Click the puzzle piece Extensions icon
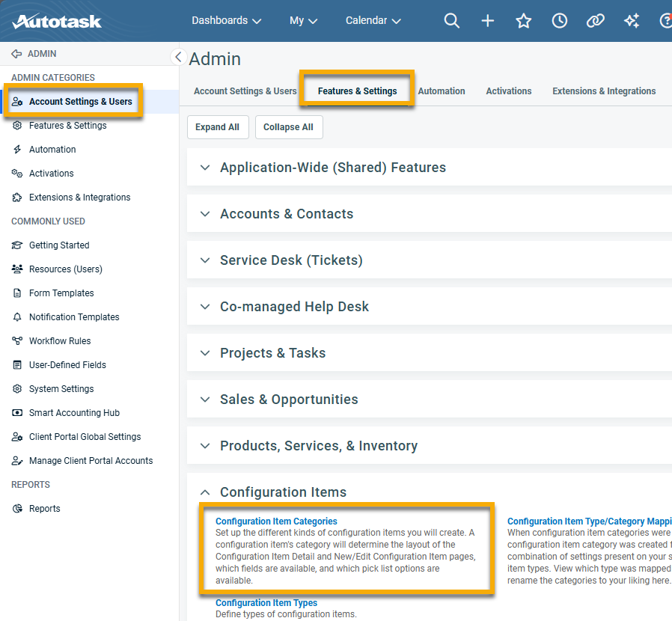The width and height of the screenshot is (672, 621). point(17,197)
